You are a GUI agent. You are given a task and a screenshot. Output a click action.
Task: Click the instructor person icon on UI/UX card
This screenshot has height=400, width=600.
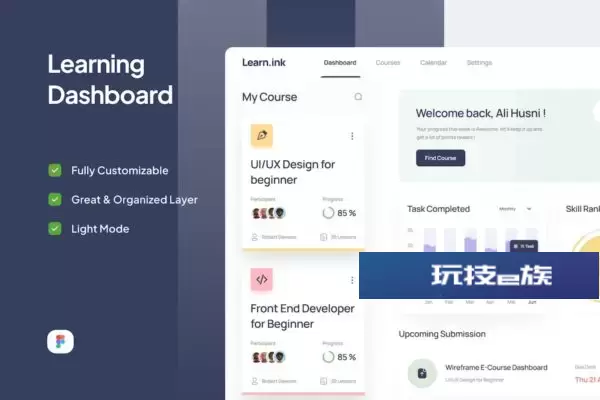coord(254,237)
